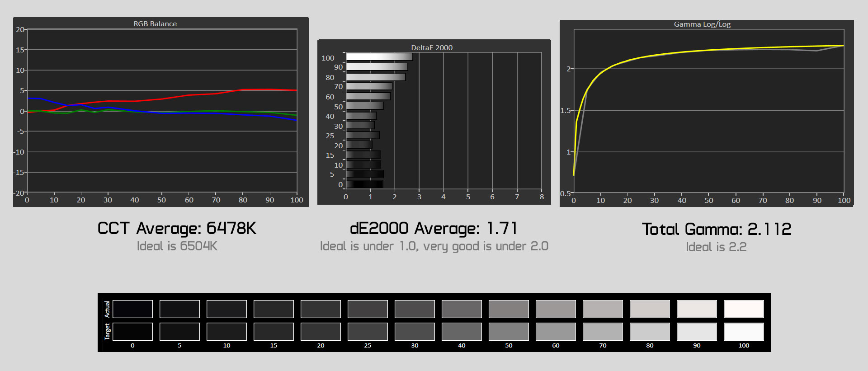Click the Target swatch at 20 percent
The height and width of the screenshot is (371, 868).
(x=321, y=332)
